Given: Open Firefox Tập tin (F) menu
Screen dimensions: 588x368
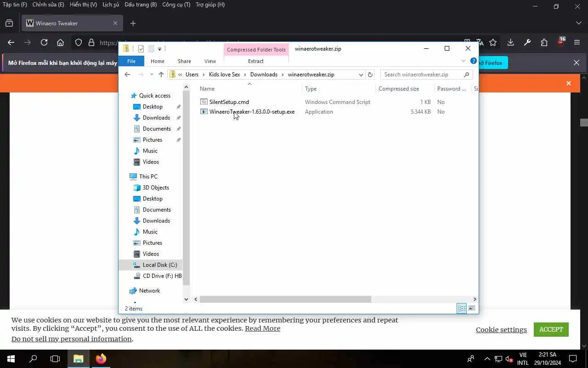Looking at the screenshot, I should 15,5.
